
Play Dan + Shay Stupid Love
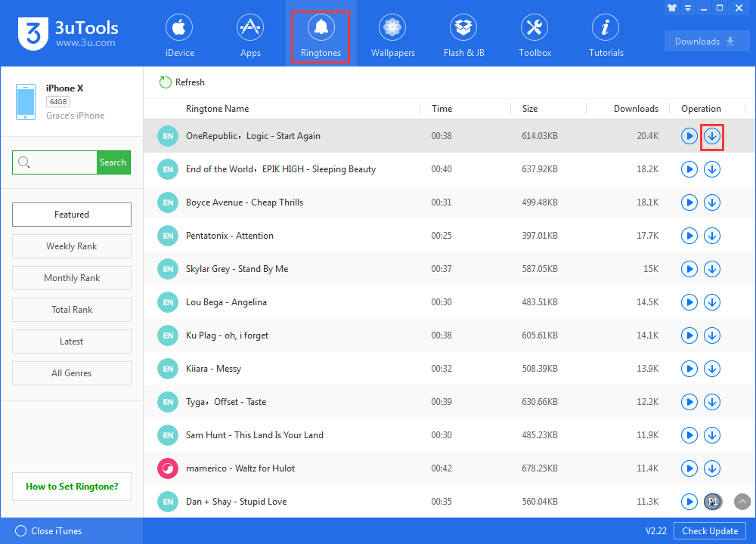(x=689, y=502)
